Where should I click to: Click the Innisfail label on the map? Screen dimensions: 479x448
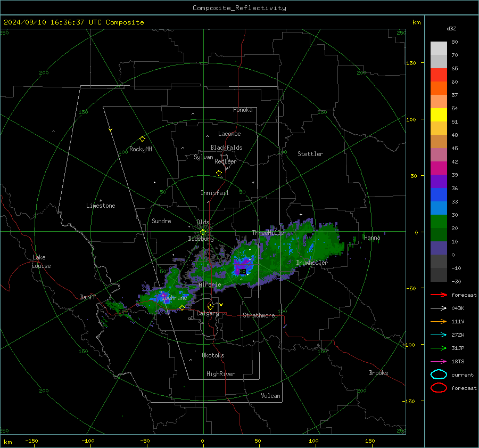(214, 193)
